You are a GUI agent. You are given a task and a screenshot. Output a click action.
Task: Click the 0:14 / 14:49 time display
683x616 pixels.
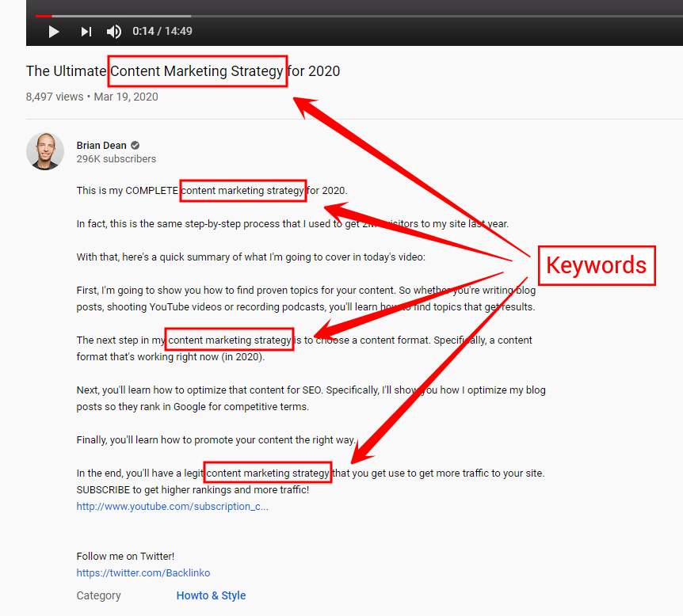click(x=162, y=32)
